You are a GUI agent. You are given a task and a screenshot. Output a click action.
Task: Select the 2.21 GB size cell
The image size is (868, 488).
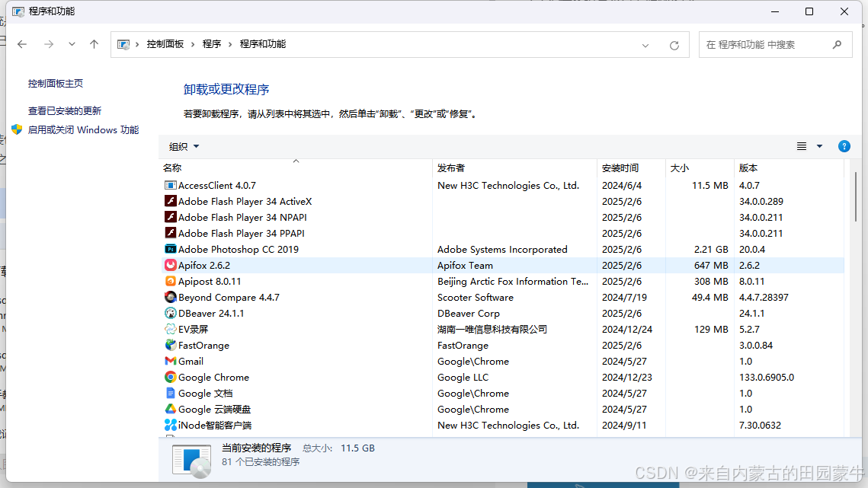[x=711, y=250]
